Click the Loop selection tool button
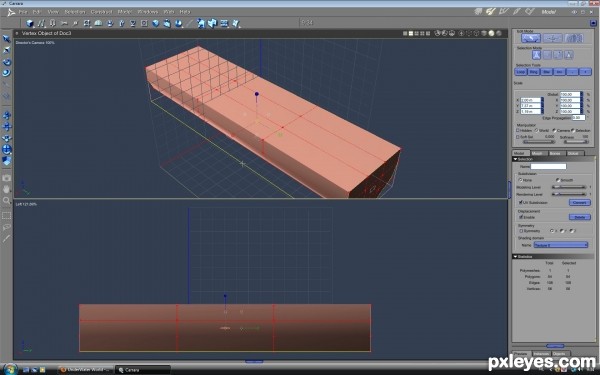 click(x=520, y=72)
